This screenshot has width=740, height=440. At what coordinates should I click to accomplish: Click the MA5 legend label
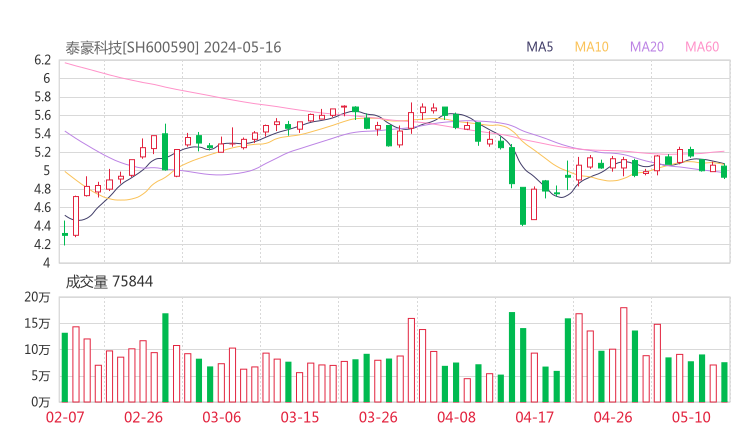[x=539, y=47]
